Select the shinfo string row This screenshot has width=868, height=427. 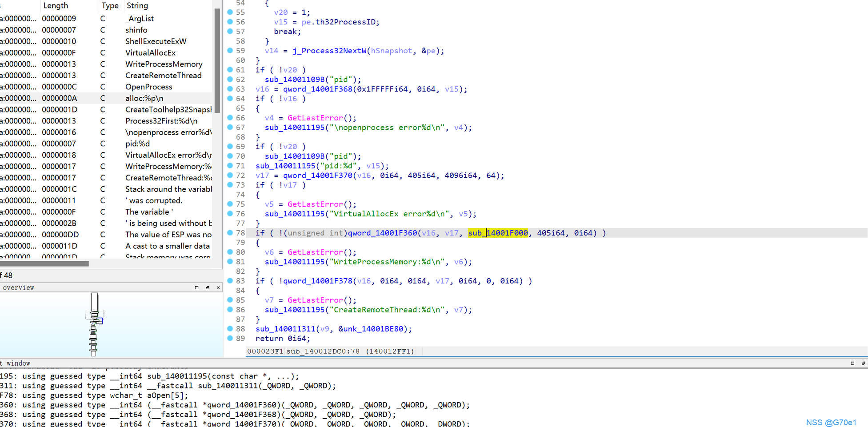pyautogui.click(x=106, y=30)
